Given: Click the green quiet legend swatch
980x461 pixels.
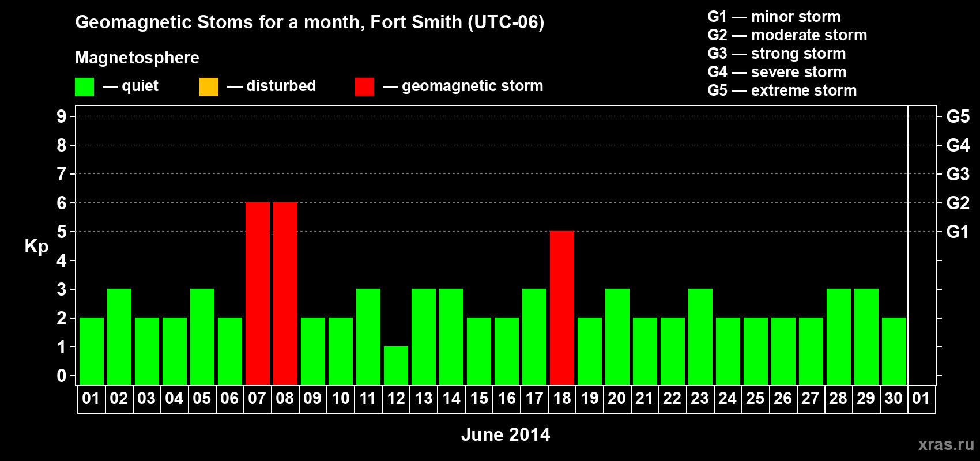Looking at the screenshot, I should pos(84,87).
